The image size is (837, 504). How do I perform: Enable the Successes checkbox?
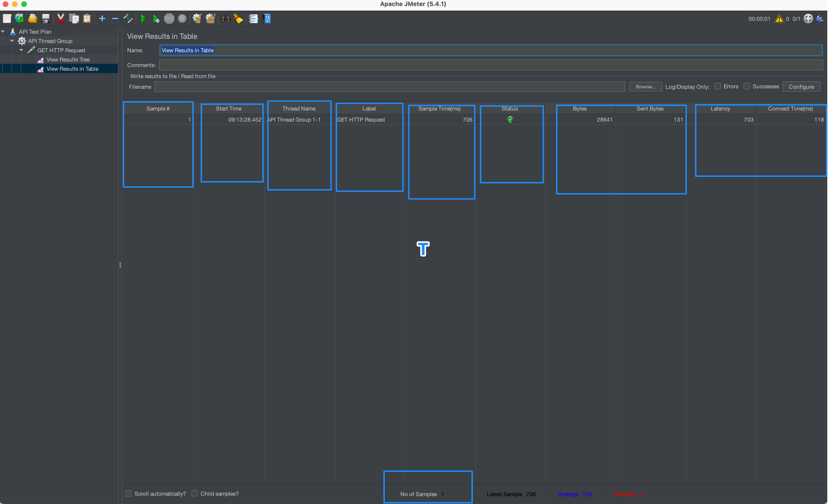[x=747, y=86]
